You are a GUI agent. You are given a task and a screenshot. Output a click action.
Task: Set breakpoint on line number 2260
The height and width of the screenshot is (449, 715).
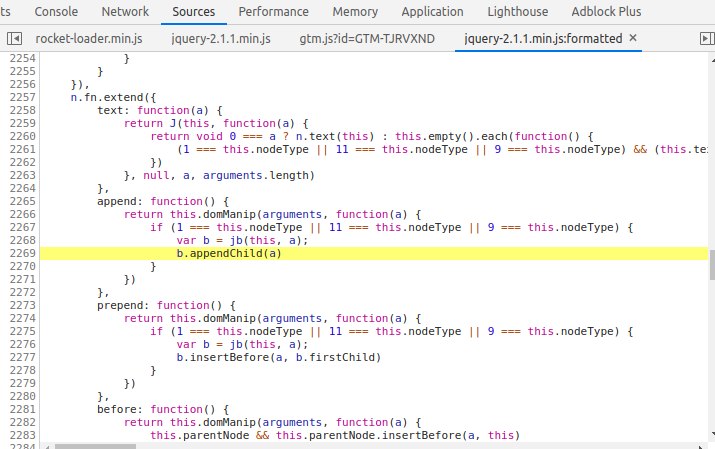22,136
